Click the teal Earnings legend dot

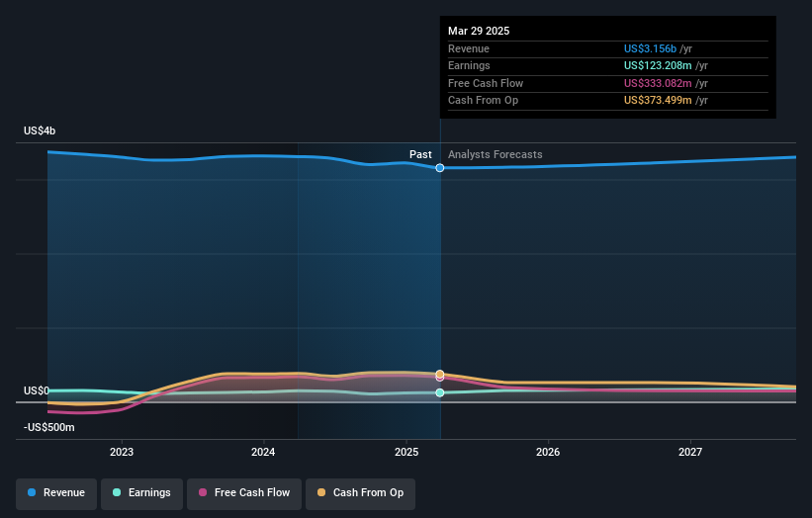[x=117, y=492]
